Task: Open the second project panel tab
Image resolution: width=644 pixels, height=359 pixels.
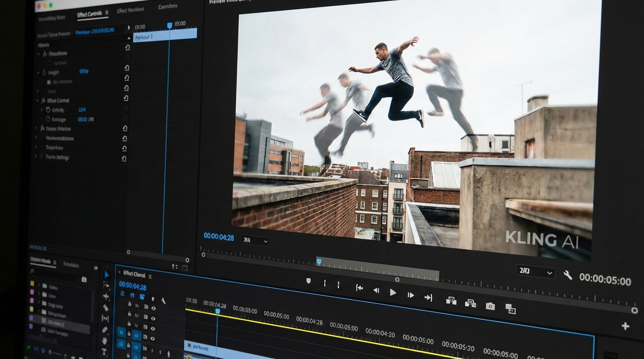Action: (71, 265)
